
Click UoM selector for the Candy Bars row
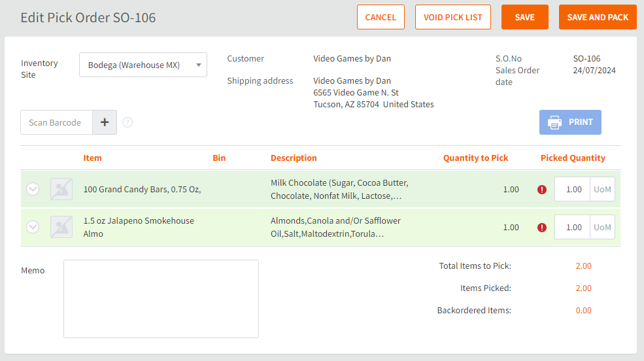(602, 190)
